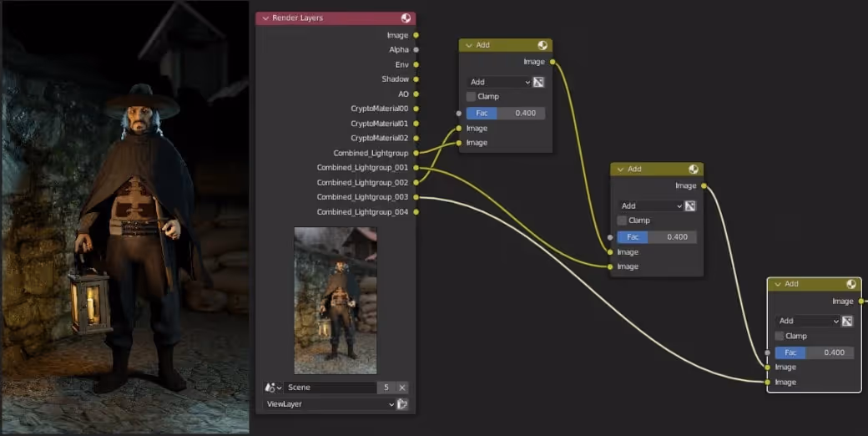The height and width of the screenshot is (436, 868).
Task: Open blend mode dropdown in third Add node
Action: (x=808, y=322)
